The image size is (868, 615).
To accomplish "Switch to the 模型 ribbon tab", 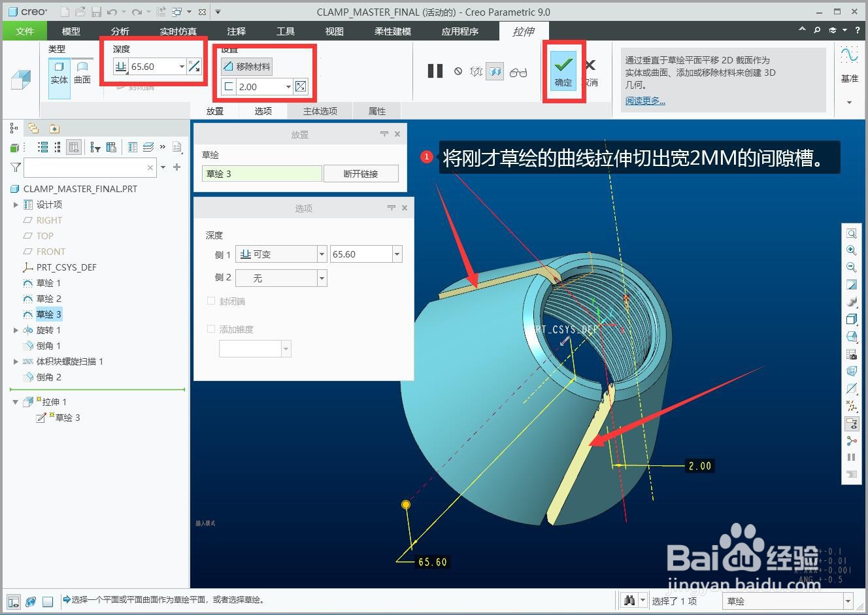I will [71, 31].
